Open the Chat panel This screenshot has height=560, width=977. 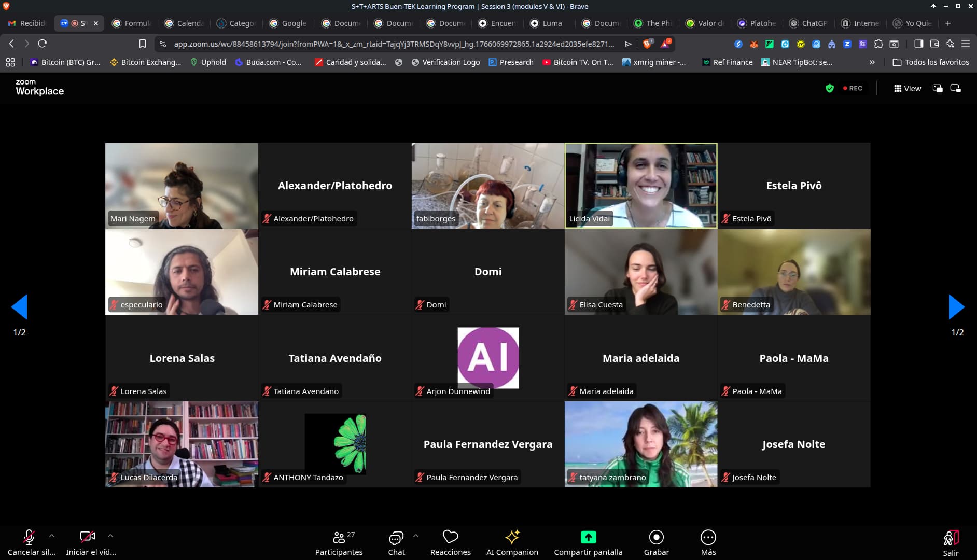396,542
